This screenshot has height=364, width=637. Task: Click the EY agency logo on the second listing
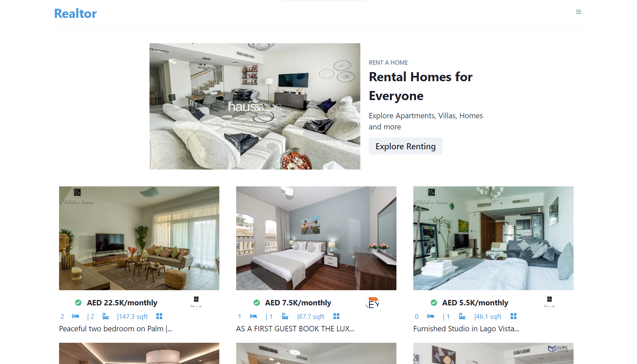372,303
